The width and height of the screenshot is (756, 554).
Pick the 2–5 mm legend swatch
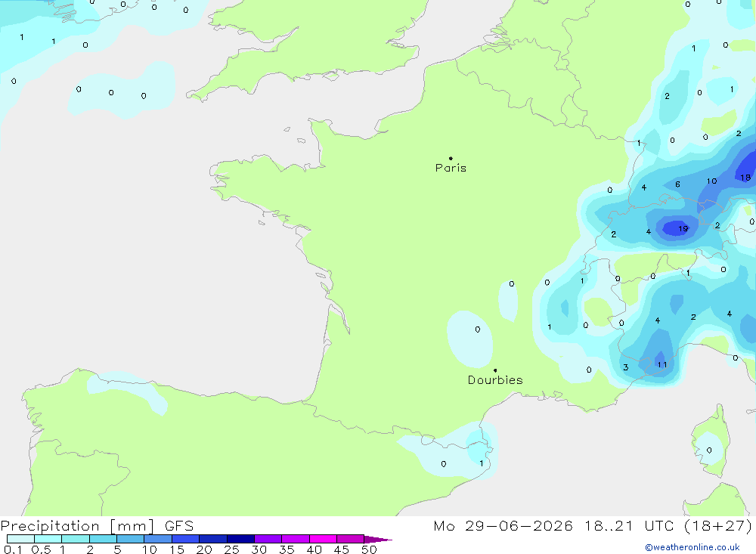pos(103,539)
